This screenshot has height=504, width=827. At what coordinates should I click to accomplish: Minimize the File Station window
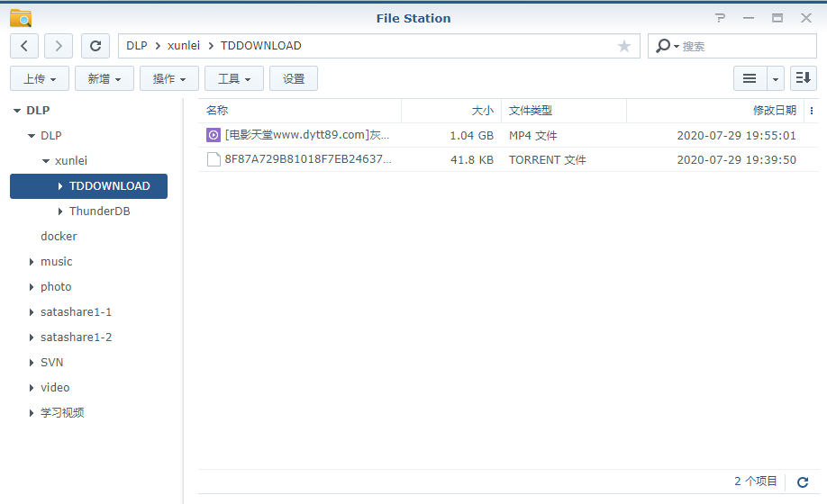[x=749, y=18]
